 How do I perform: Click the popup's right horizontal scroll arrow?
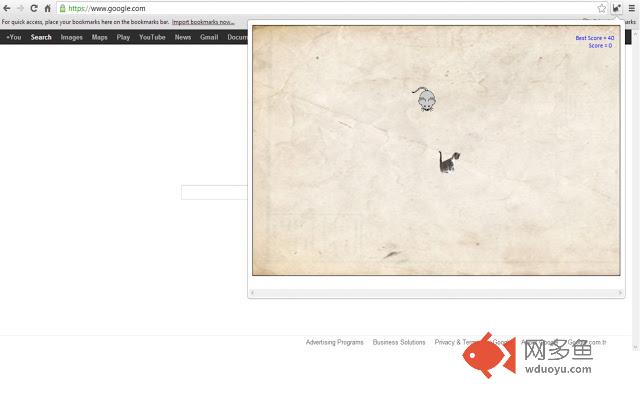[620, 292]
